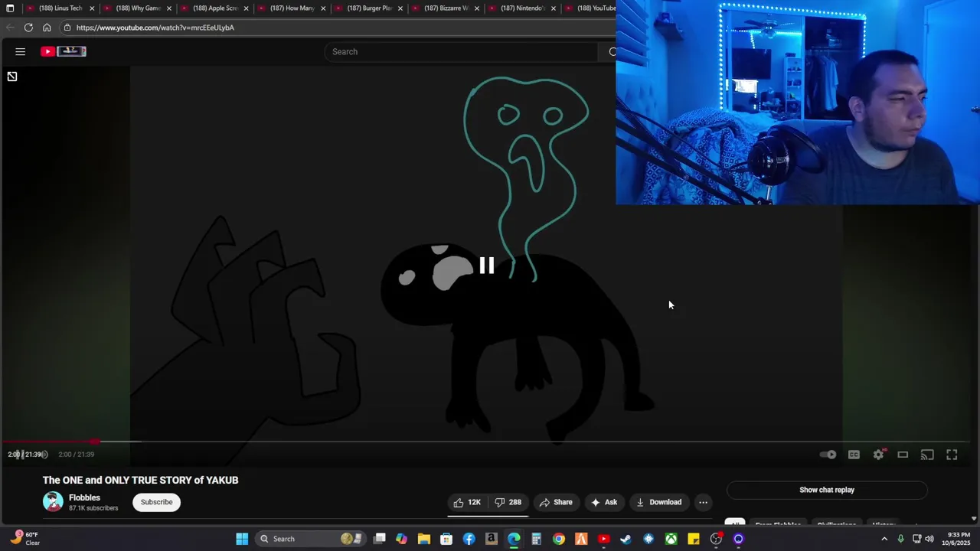980x551 pixels.
Task: Open Google Chrome from the taskbar
Action: point(559,539)
